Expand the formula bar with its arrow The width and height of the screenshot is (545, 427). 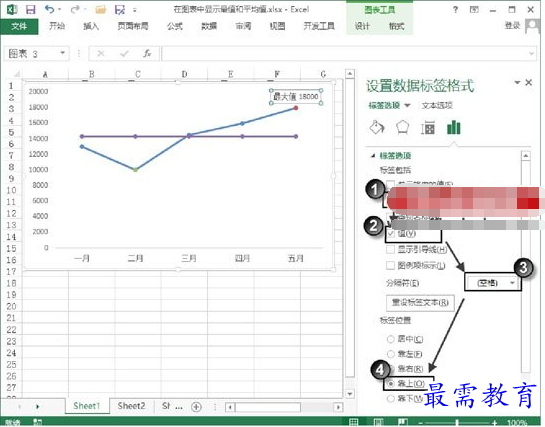pos(531,54)
